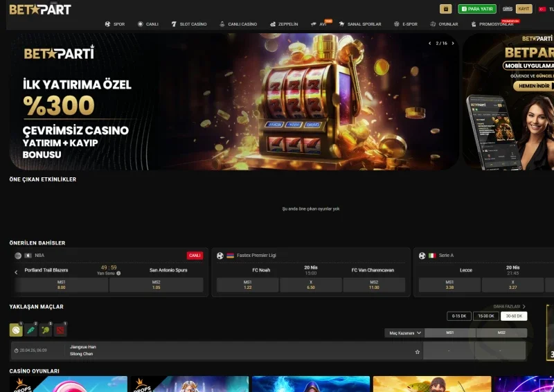Open first Drops & Wins casino game thumbnail
Image resolution: width=554 pixels, height=392 pixels.
[x=68, y=384]
